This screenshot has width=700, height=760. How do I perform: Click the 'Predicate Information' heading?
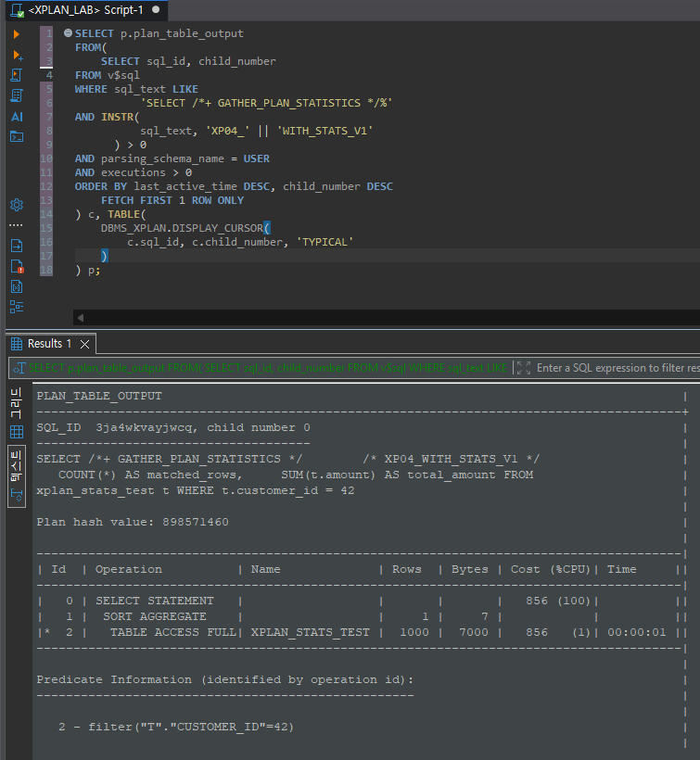(225, 679)
